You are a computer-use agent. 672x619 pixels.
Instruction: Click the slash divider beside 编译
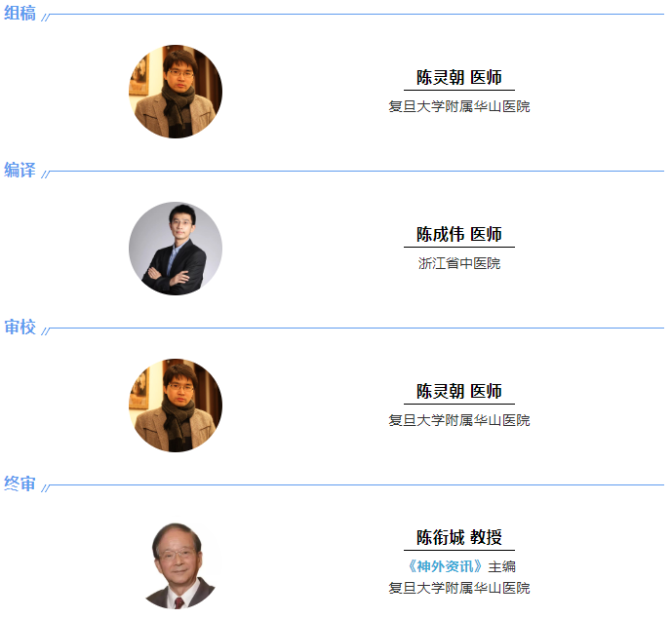tap(46, 174)
